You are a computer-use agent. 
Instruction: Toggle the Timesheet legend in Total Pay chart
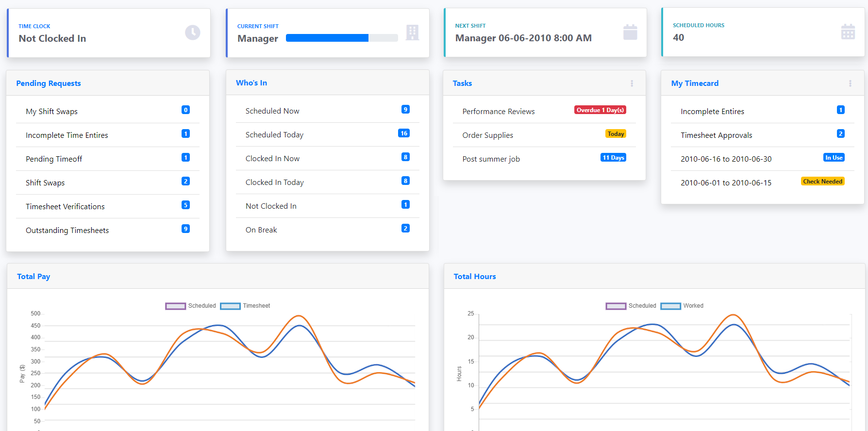[245, 306]
